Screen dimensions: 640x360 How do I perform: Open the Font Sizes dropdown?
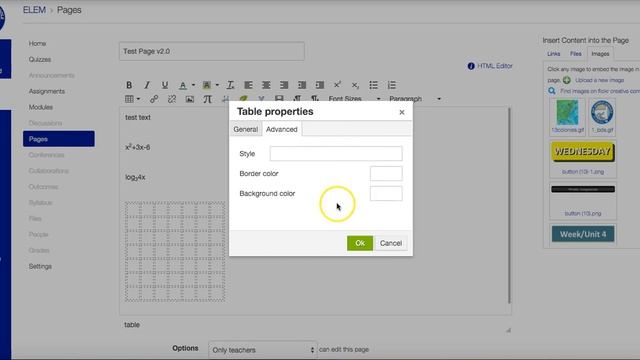click(x=354, y=99)
